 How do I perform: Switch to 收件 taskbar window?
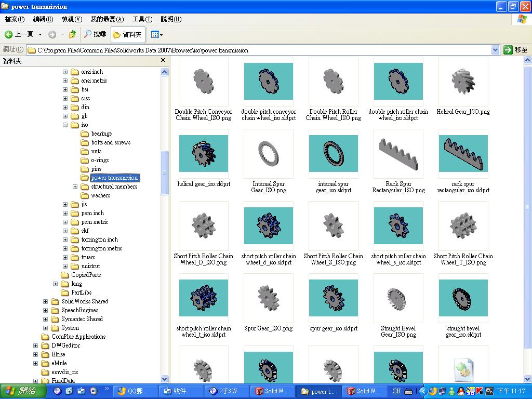(x=180, y=391)
